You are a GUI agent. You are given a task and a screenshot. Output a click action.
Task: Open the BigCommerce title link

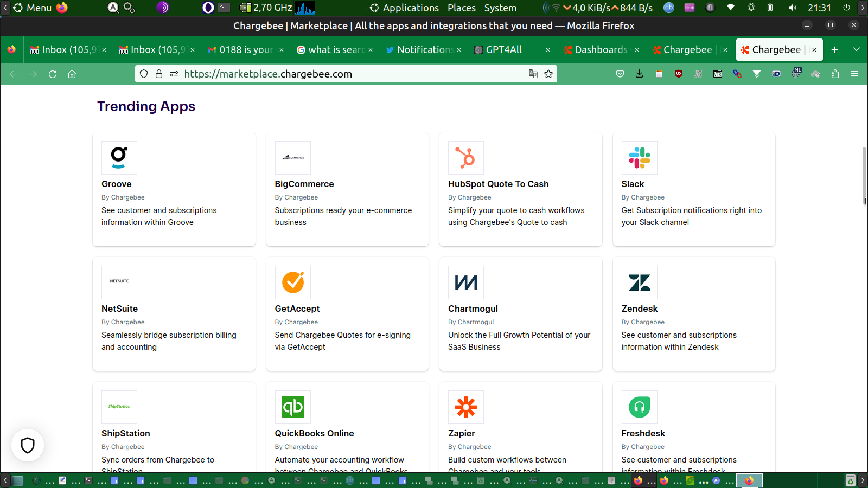(304, 184)
